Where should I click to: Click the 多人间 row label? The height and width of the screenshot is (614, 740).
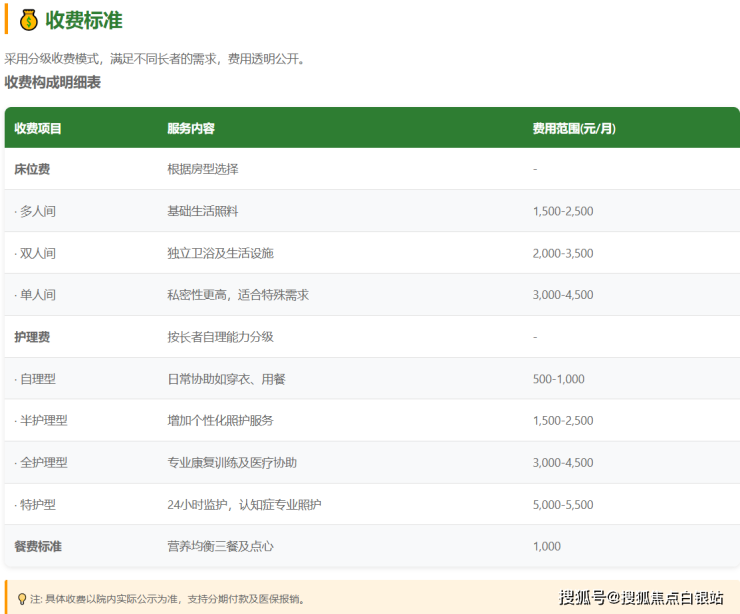click(x=36, y=211)
